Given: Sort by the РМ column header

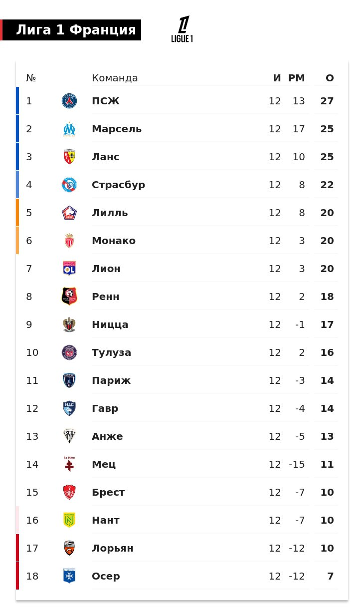Looking at the screenshot, I should point(296,78).
